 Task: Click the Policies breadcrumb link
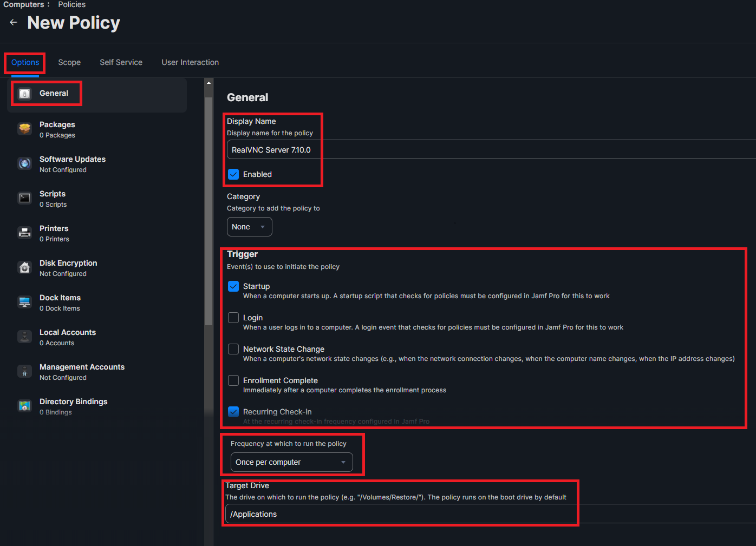[x=72, y=4]
